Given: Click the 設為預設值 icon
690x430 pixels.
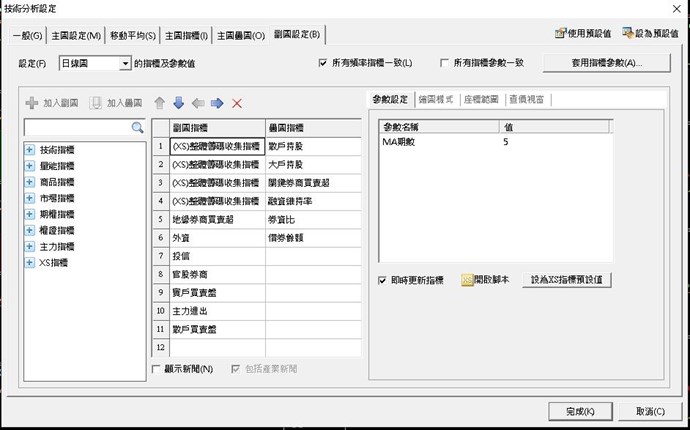Looking at the screenshot, I should click(628, 34).
